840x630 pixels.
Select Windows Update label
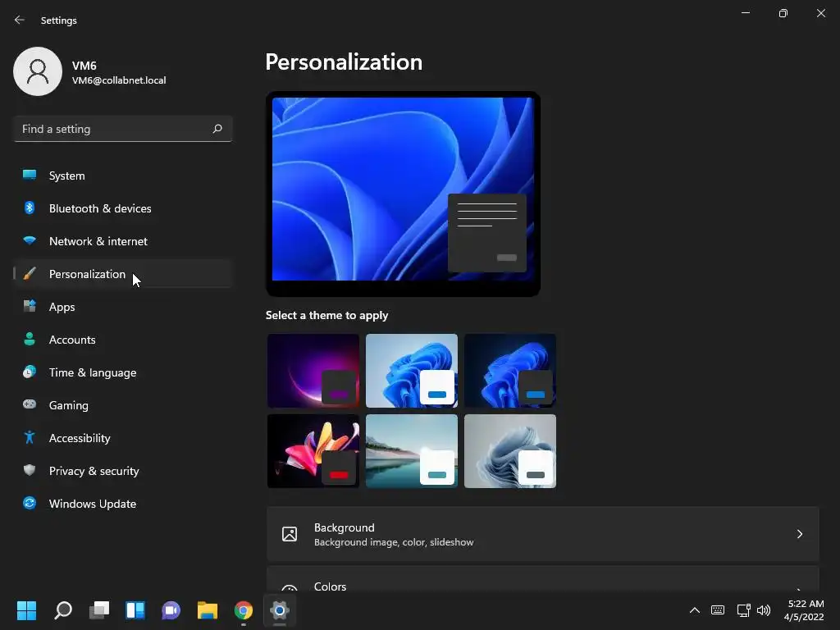pos(93,504)
